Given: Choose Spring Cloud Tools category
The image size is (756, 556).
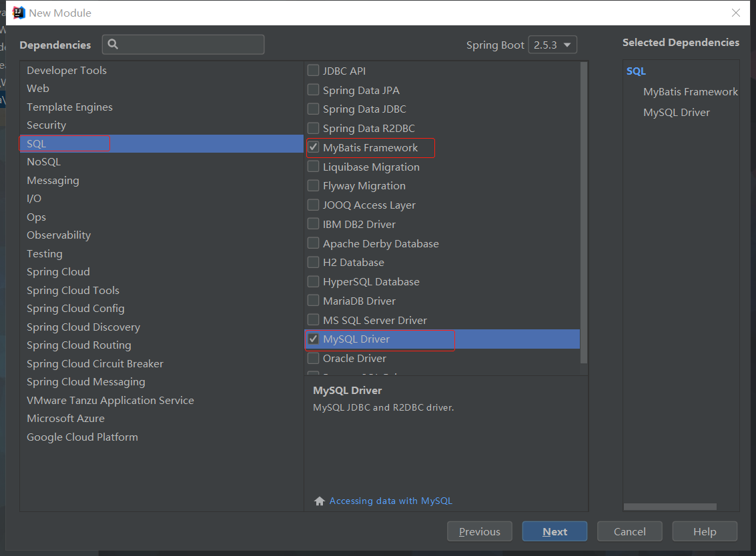Looking at the screenshot, I should coord(161,290).
